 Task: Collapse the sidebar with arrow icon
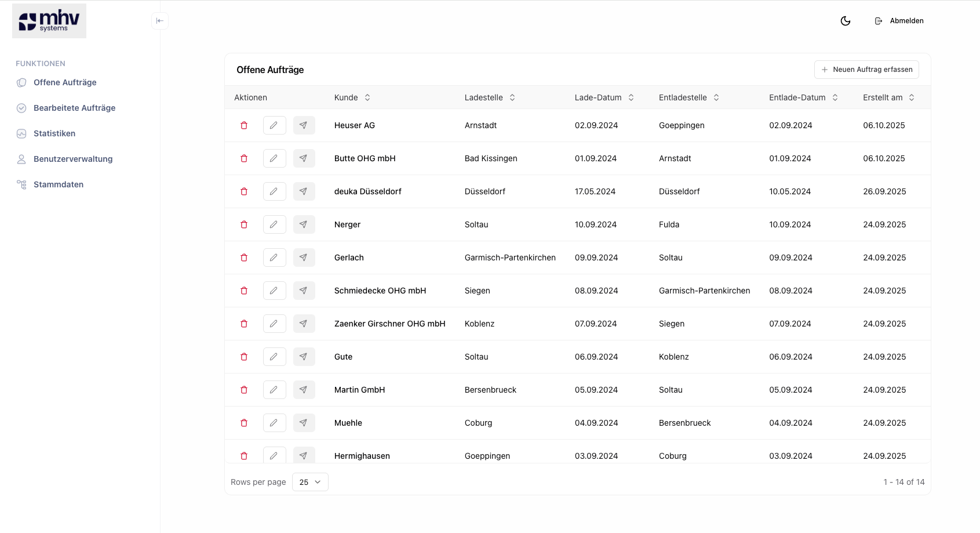click(160, 21)
